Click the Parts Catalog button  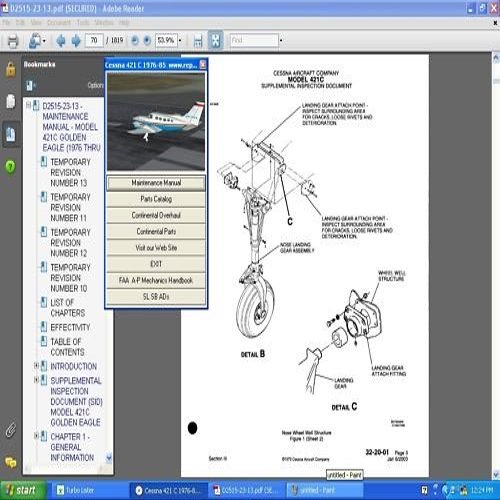(x=156, y=199)
